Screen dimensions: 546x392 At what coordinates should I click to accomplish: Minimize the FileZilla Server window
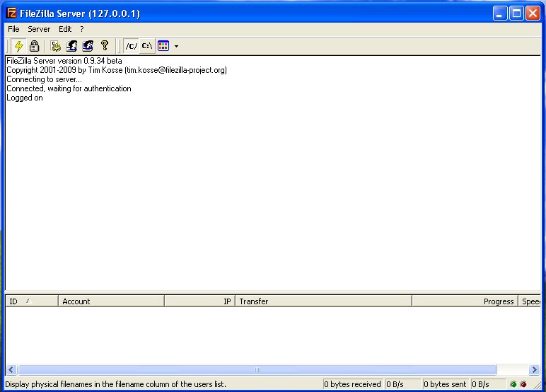500,13
